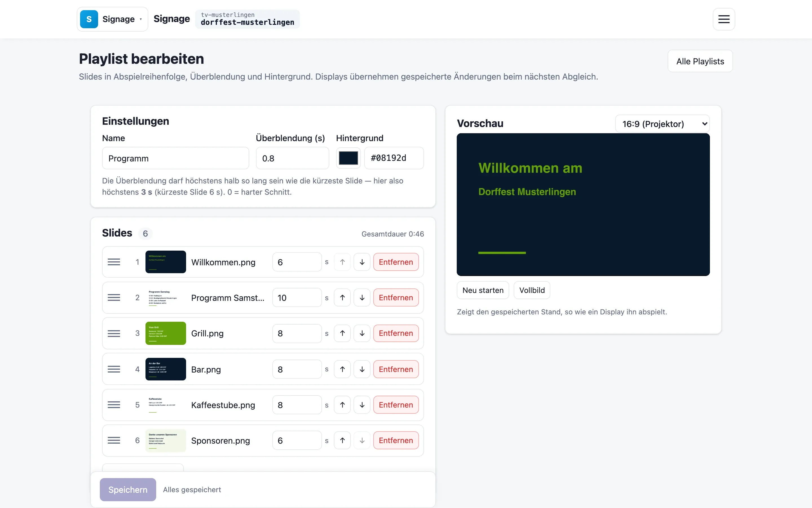Click the Alle Playlists button
This screenshot has height=508, width=812.
tap(700, 61)
